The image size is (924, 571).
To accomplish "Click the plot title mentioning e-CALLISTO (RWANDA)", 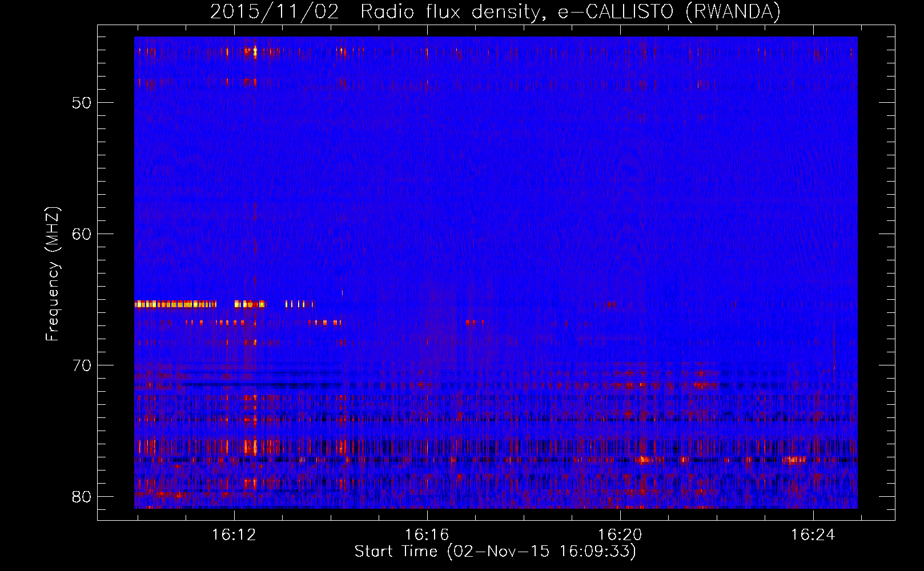I will [x=495, y=11].
